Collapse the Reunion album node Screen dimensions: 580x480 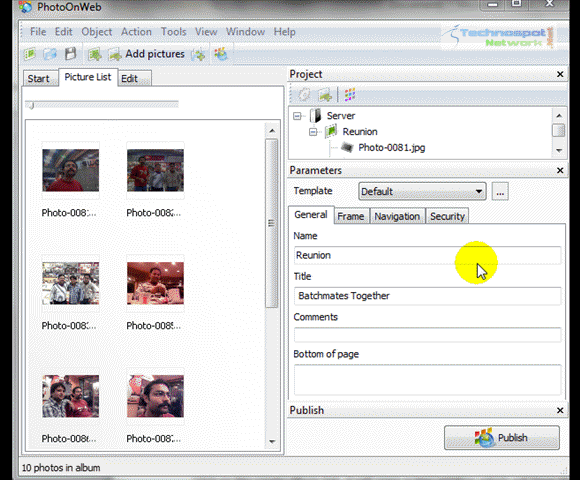click(x=313, y=132)
